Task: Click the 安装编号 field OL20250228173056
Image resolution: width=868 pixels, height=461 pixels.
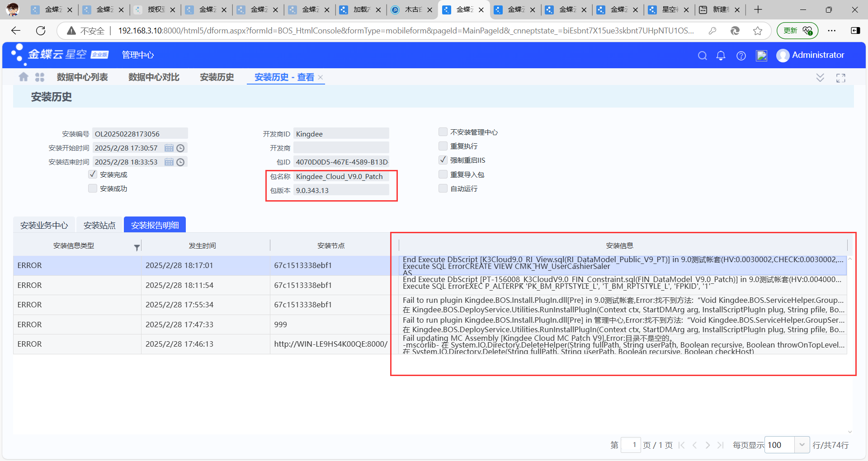Action: point(140,134)
